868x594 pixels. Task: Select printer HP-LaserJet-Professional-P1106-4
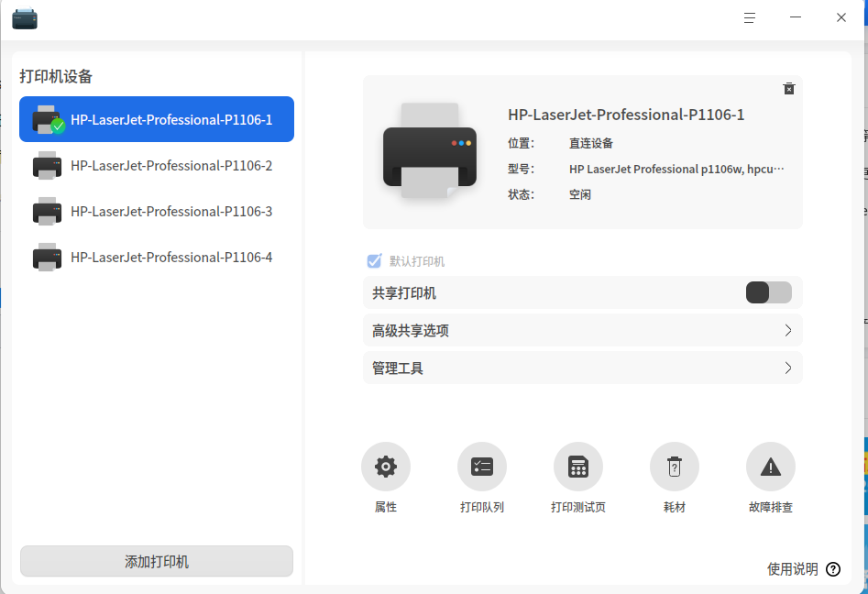point(157,258)
